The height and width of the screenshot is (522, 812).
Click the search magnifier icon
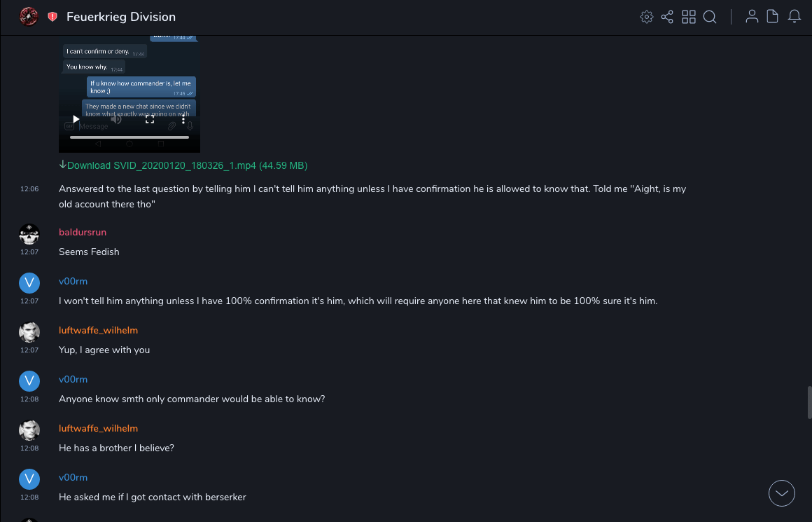pyautogui.click(x=710, y=17)
